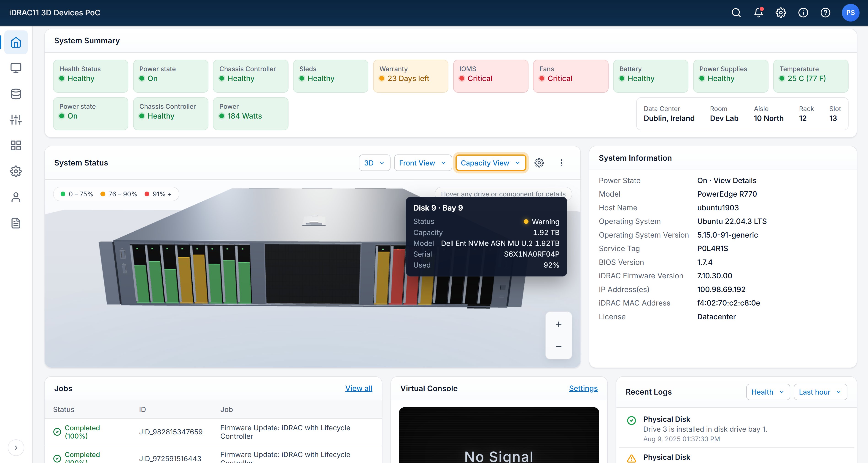Click the 76 – 90% orange legend item
868x463 pixels.
click(119, 194)
